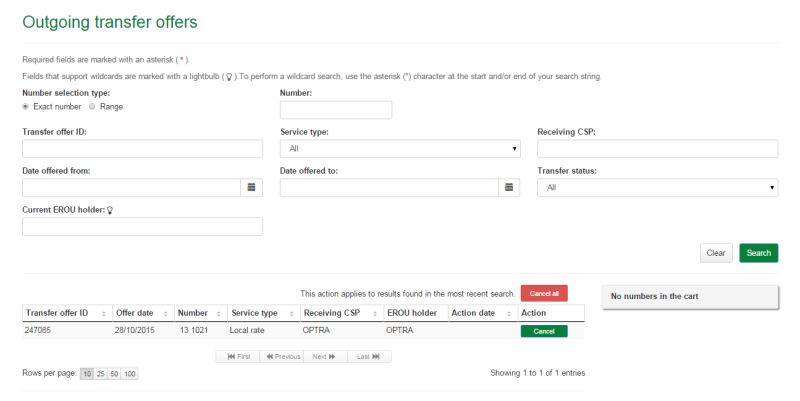This screenshot has width=800, height=401.
Task: Select the Range radio option
Action: tap(92, 107)
